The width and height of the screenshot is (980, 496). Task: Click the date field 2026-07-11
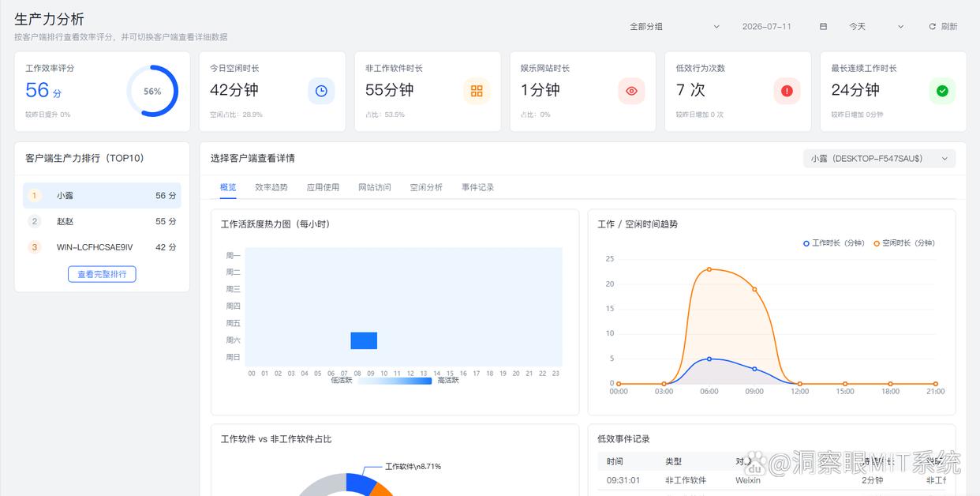tap(767, 27)
